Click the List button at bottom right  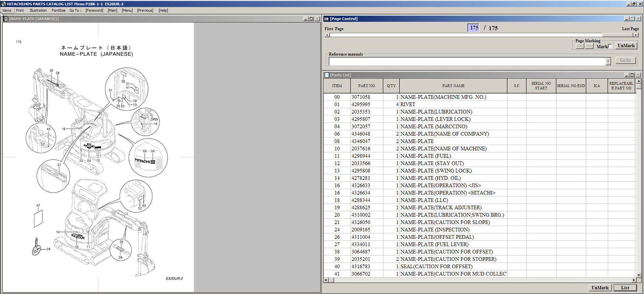(x=625, y=288)
